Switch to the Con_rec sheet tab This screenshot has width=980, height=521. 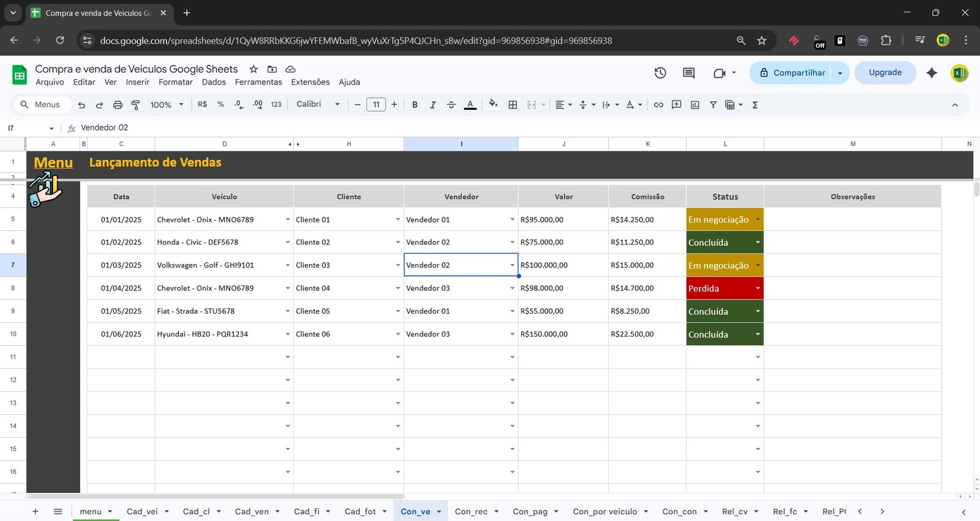(471, 511)
